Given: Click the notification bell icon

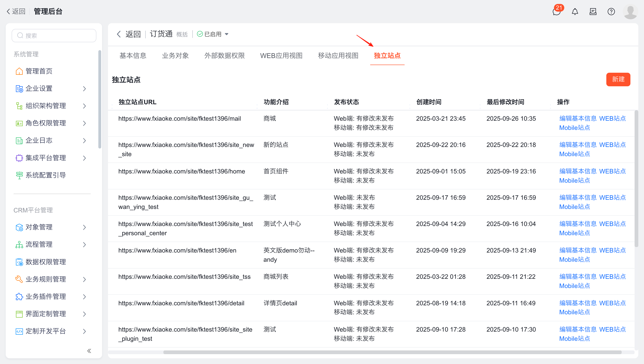Looking at the screenshot, I should 575,12.
